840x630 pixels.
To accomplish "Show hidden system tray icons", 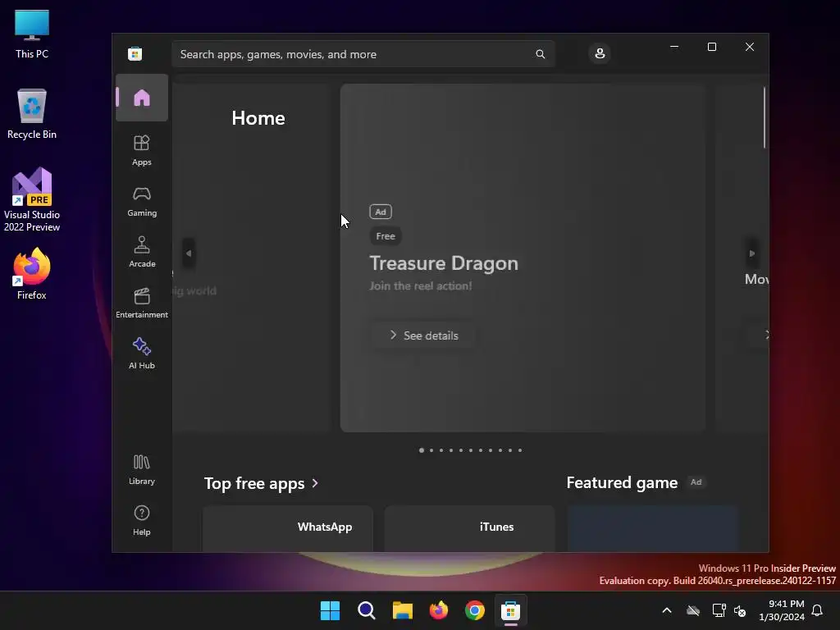I will point(667,610).
